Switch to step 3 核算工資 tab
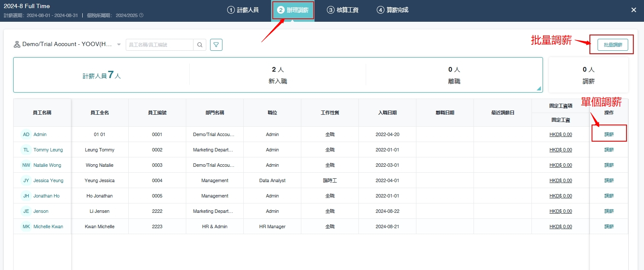This screenshot has height=270, width=644. 343,10
